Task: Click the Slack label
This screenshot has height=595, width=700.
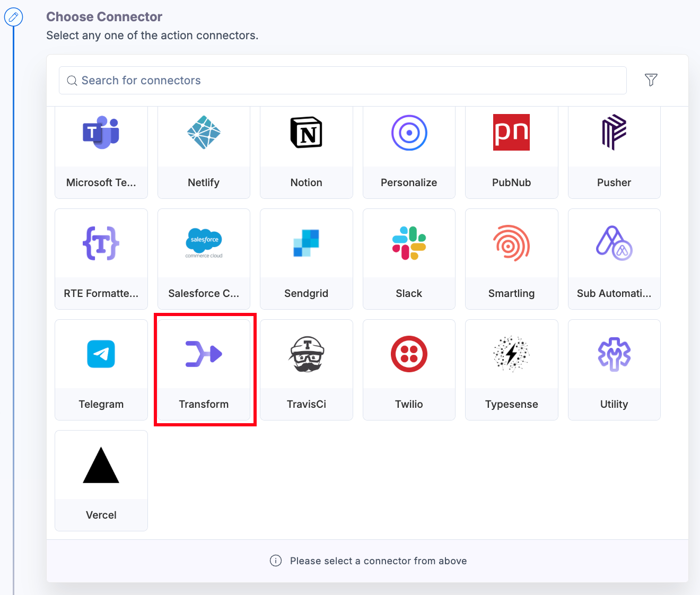Action: click(x=409, y=293)
